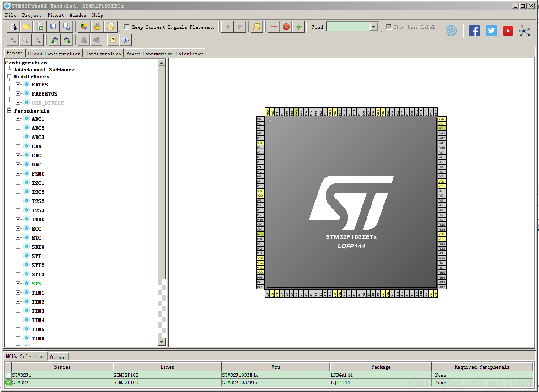Sort by the Package column header

point(381,367)
